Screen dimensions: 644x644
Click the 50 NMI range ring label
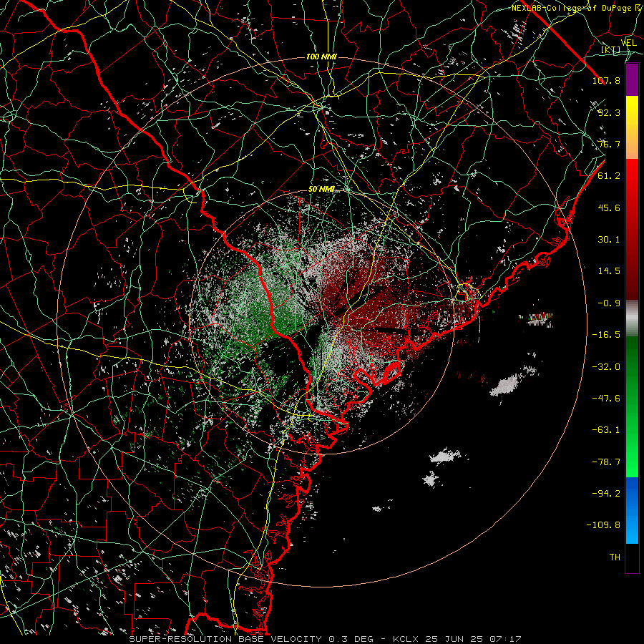point(321,190)
